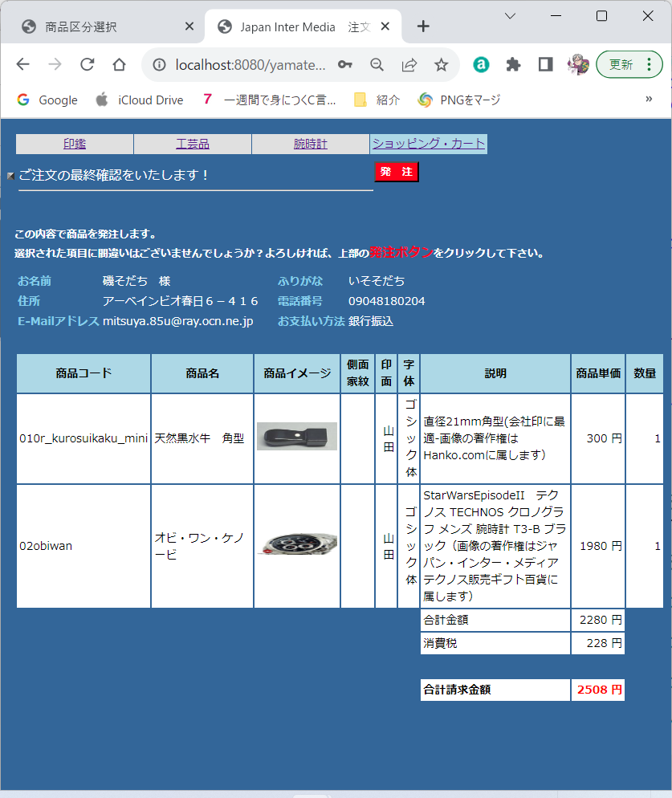Click the Obi-Wan watch product image
The image size is (672, 798).
click(299, 544)
